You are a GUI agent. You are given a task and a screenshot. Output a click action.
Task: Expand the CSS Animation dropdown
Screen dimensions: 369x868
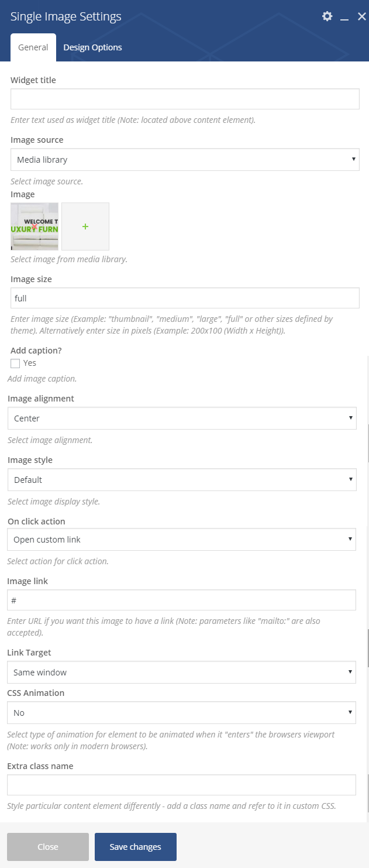(x=181, y=713)
